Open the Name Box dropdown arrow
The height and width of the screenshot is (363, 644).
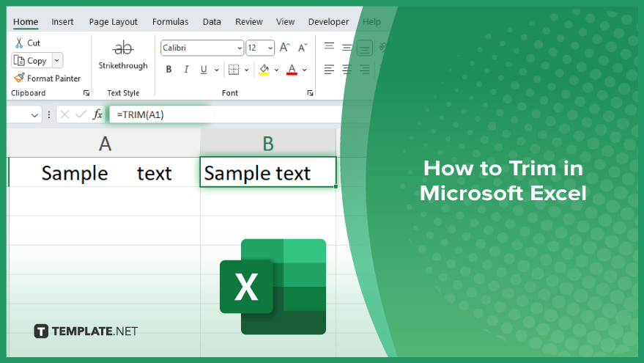(x=34, y=115)
